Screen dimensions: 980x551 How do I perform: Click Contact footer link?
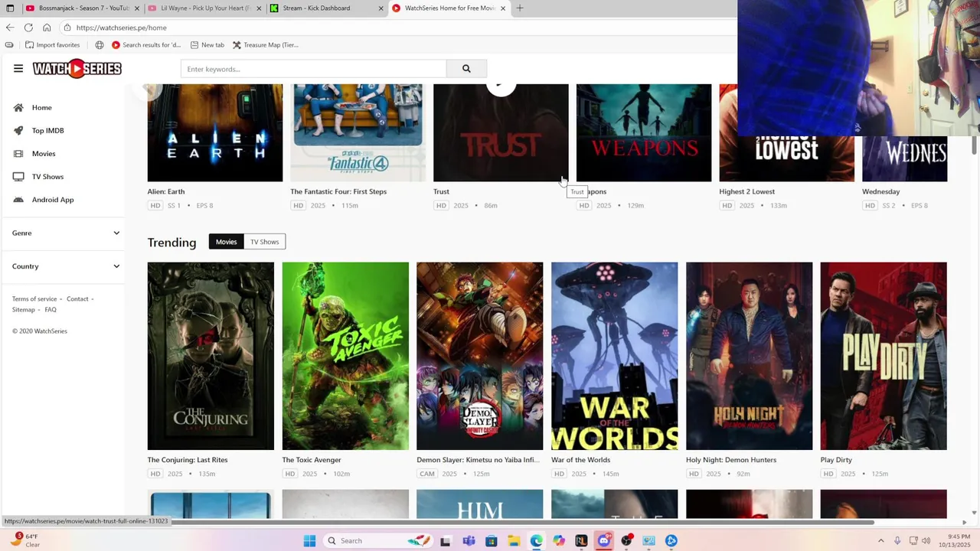coord(77,299)
